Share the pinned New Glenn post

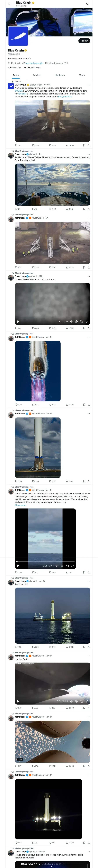tap(89, 145)
